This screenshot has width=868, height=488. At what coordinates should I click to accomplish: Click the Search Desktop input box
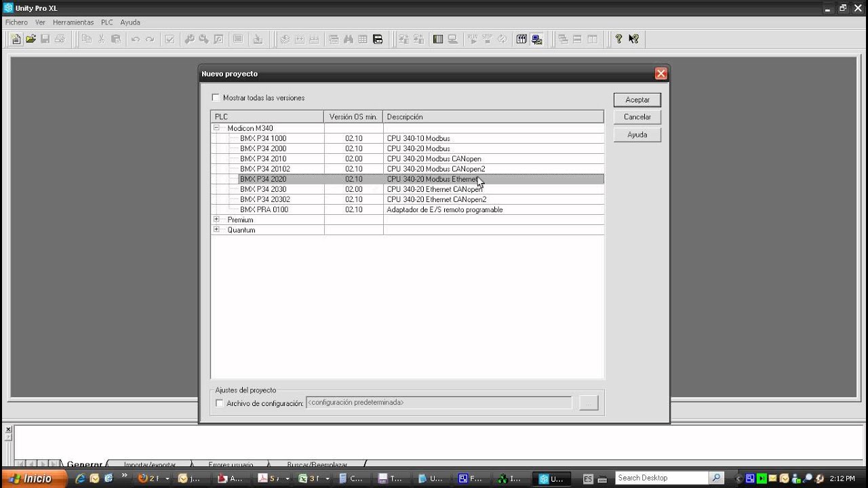(662, 478)
